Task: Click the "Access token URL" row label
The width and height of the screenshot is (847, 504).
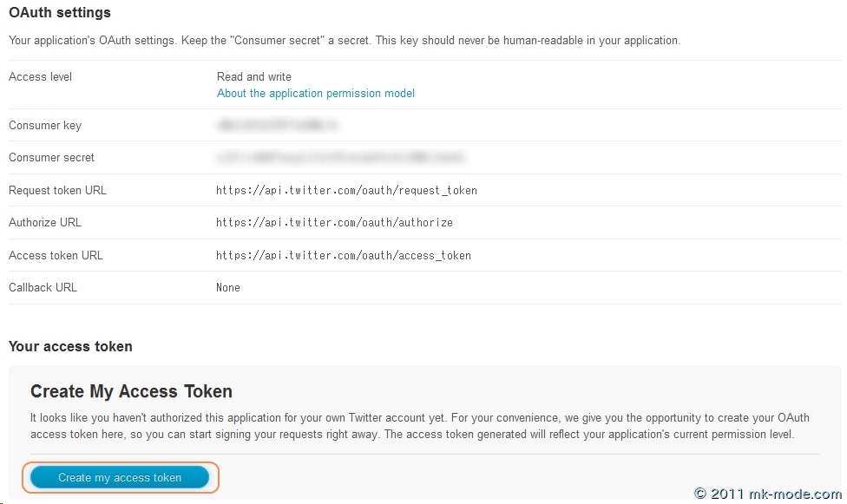Action: pyautogui.click(x=56, y=255)
